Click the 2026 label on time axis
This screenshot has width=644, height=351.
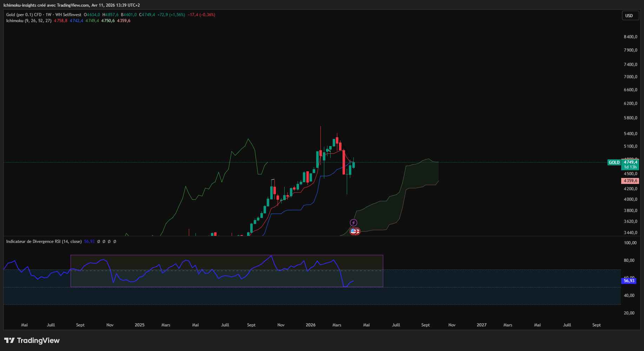coord(311,325)
